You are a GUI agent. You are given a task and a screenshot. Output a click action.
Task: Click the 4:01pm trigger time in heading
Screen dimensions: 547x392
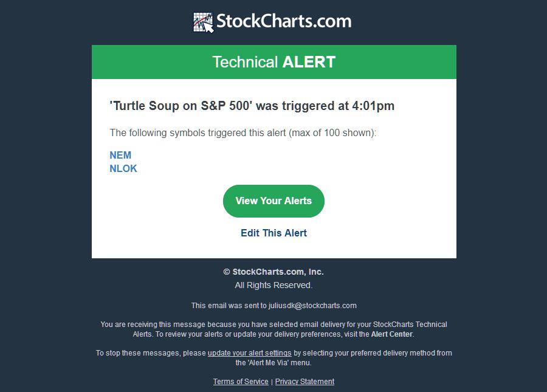click(x=373, y=106)
